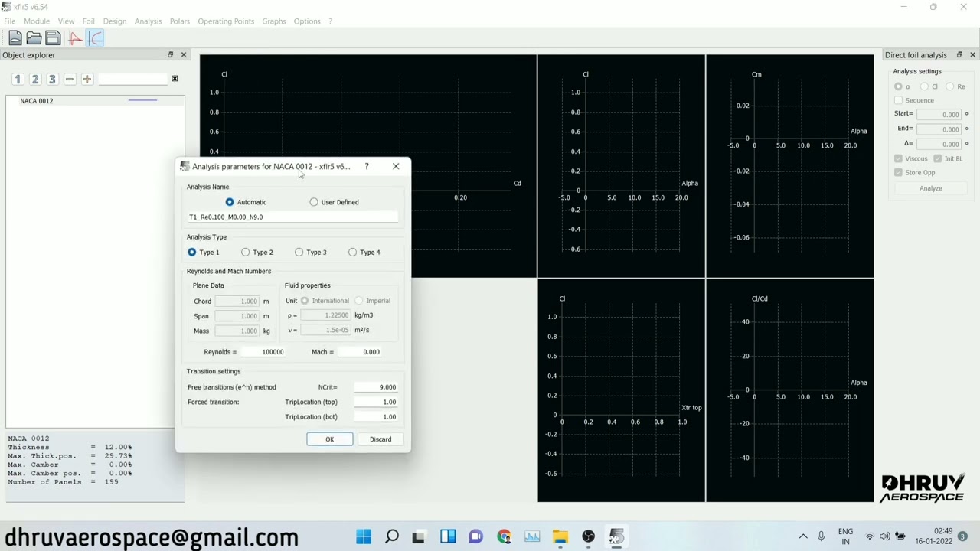Select International unit option
Viewport: 980px width, 551px height.
[325, 301]
